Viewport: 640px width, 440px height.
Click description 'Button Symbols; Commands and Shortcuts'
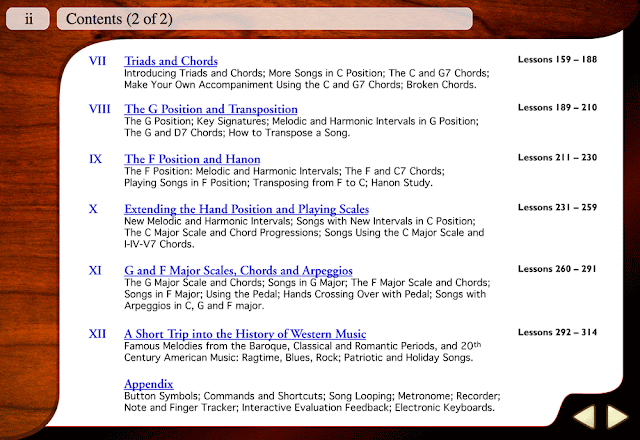pyautogui.click(x=312, y=396)
